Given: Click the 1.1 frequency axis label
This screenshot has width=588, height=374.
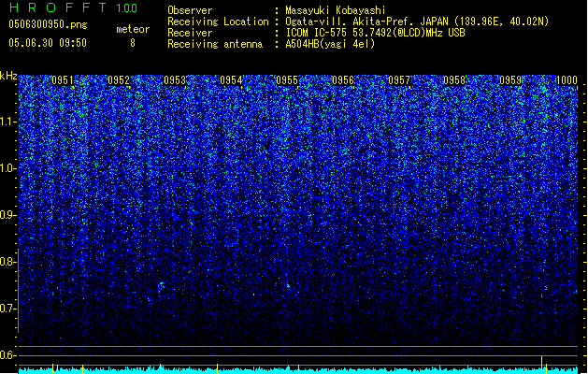Looking at the screenshot, I should coord(8,122).
